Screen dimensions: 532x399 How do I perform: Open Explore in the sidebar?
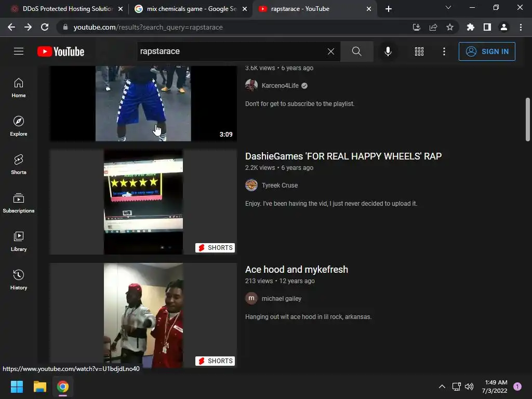19,126
